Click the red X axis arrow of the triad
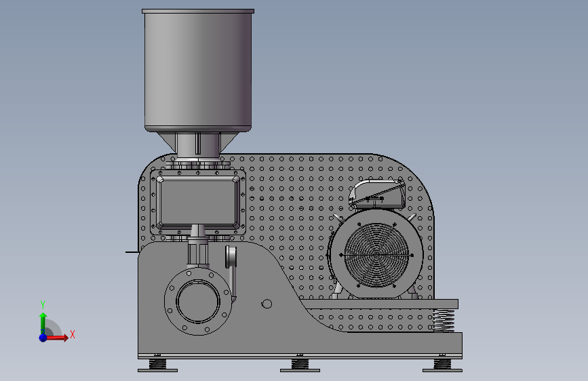 point(57,338)
